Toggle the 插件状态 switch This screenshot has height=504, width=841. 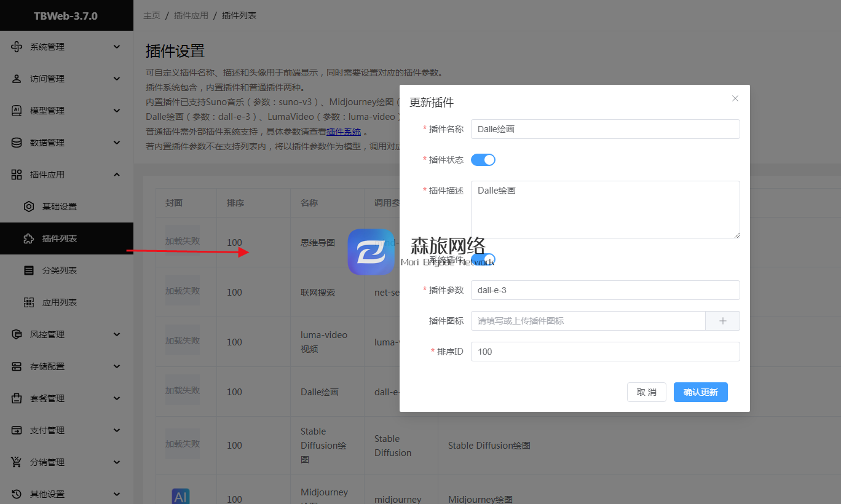click(x=483, y=160)
